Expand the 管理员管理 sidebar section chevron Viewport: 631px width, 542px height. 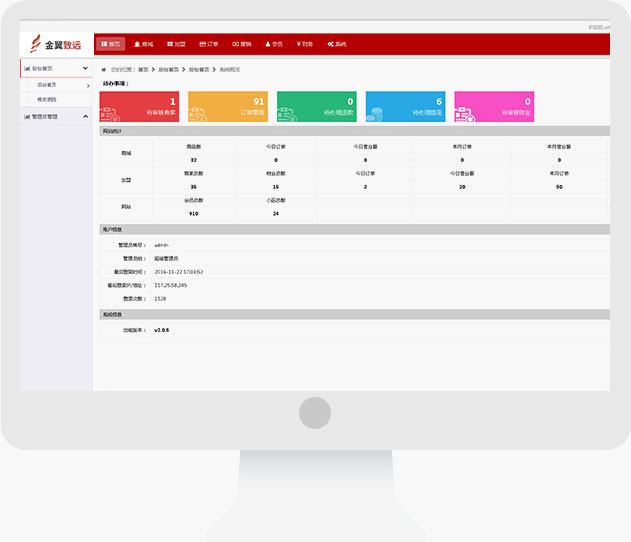85,117
